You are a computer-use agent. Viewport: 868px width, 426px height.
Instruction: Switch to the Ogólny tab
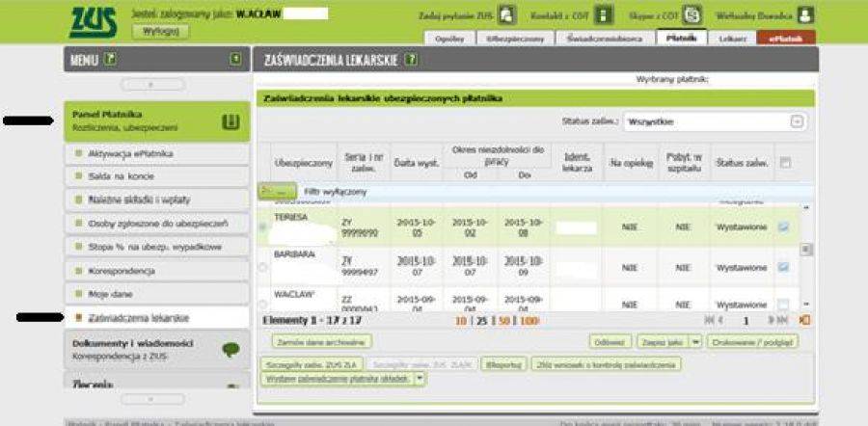448,39
